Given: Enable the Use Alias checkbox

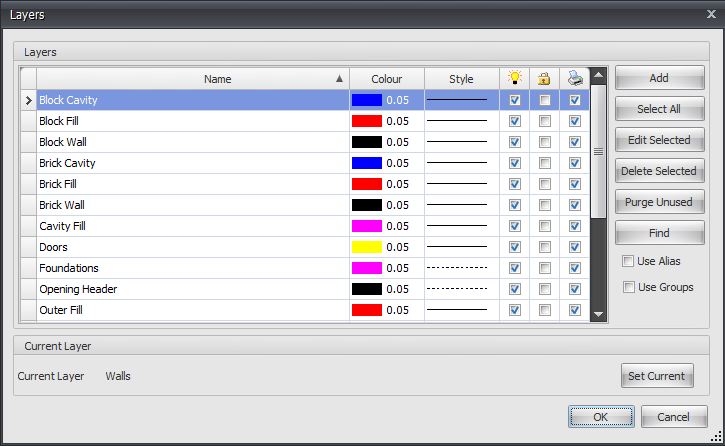Looking at the screenshot, I should [628, 261].
